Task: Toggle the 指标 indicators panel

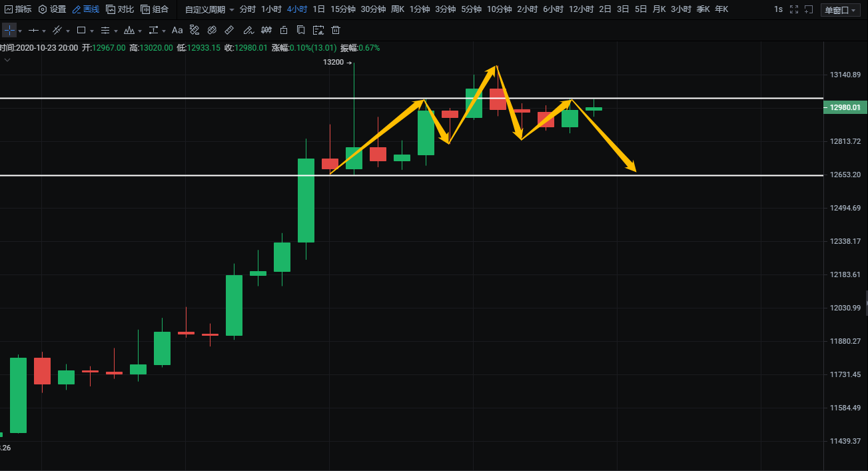Action: click(18, 9)
